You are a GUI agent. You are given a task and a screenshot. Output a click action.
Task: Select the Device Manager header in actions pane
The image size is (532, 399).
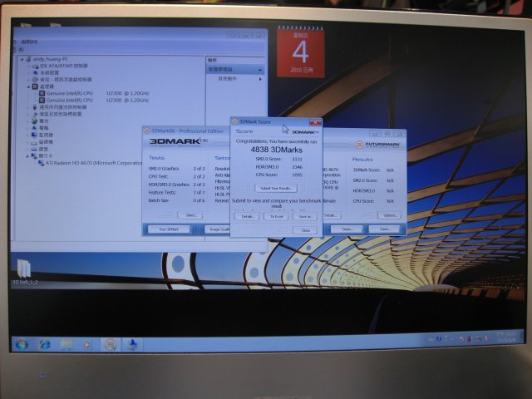[235, 69]
